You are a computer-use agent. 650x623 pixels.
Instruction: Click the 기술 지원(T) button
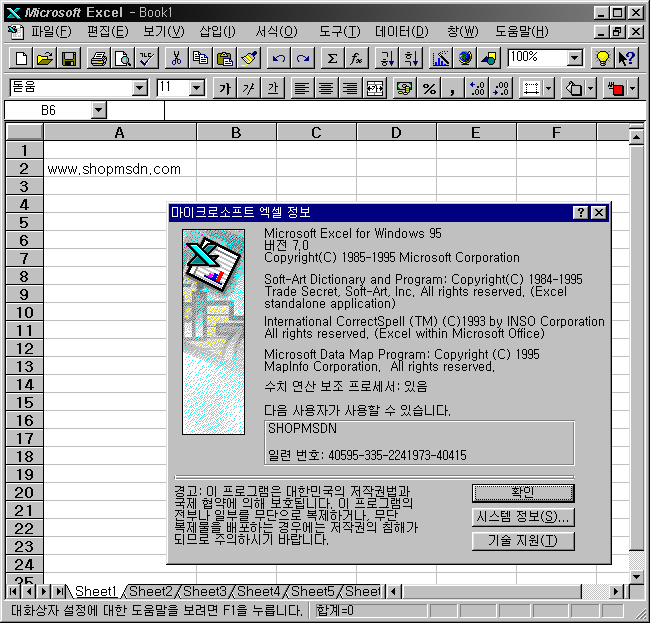[x=523, y=541]
